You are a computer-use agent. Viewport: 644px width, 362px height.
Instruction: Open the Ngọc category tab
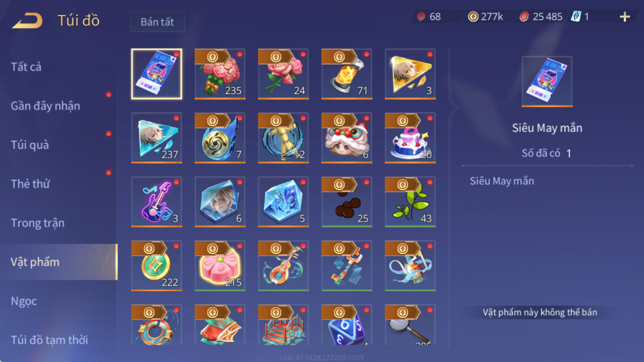[24, 301]
